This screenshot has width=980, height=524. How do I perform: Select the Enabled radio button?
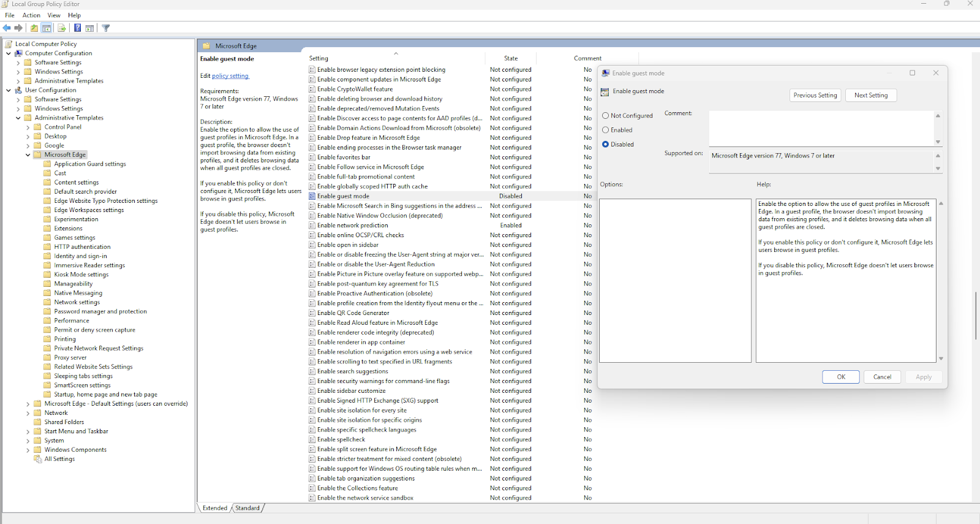pos(606,130)
